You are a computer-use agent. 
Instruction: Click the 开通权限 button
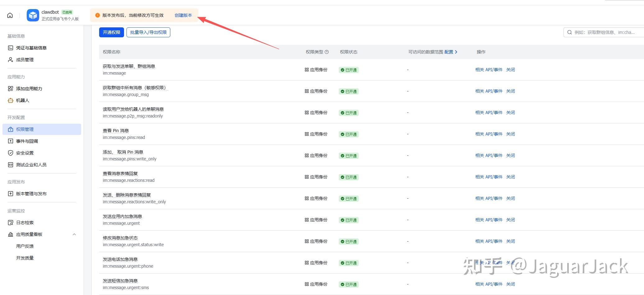click(x=112, y=32)
